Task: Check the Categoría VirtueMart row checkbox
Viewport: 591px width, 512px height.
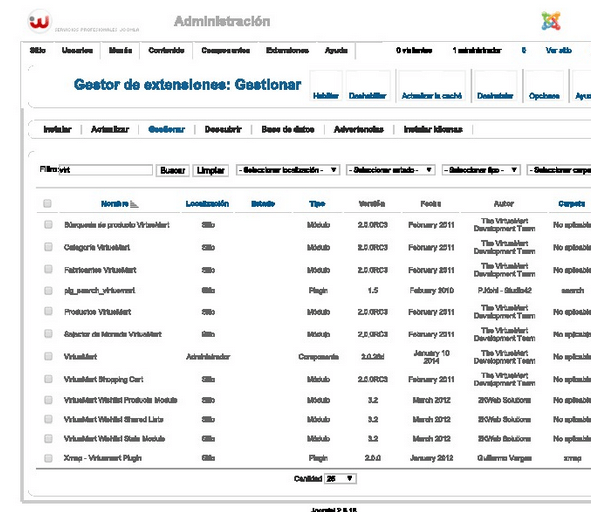Action: (x=48, y=247)
